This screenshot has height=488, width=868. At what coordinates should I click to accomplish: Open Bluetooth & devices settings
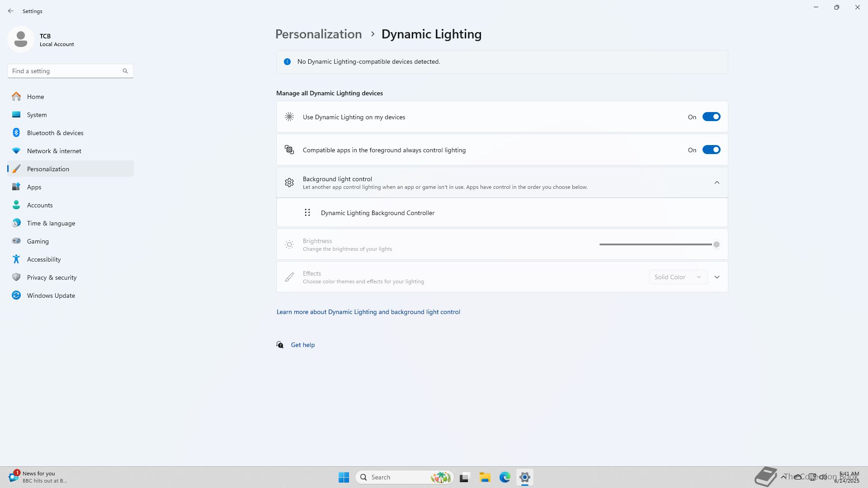[x=55, y=133]
